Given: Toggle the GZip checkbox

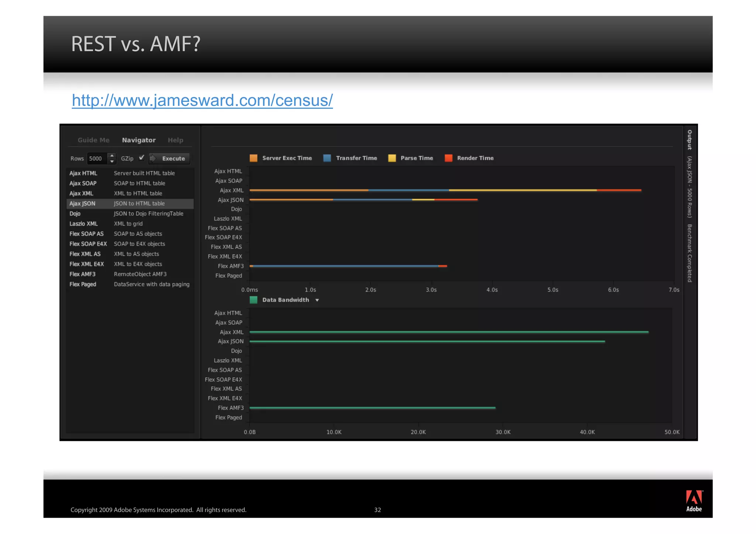Looking at the screenshot, I should tap(141, 158).
